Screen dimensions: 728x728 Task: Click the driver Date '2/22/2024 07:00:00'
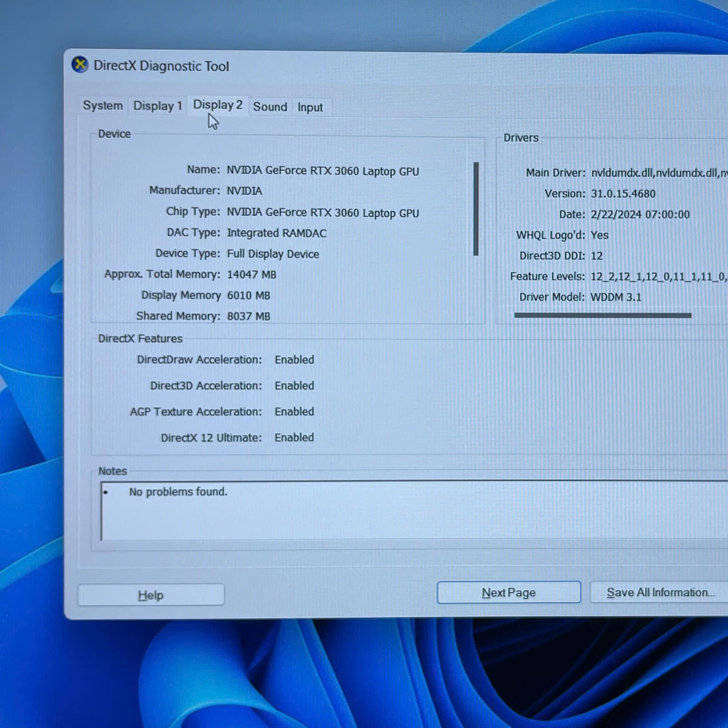(640, 214)
